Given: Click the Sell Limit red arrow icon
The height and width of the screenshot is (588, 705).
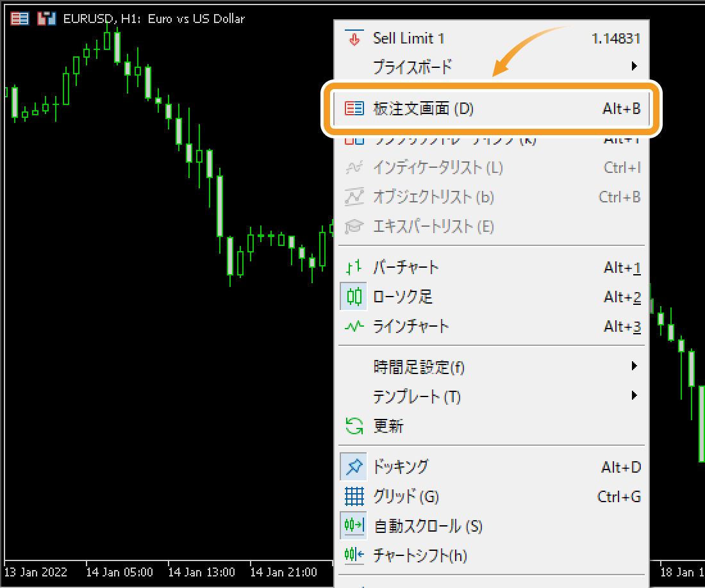Looking at the screenshot, I should 354,38.
